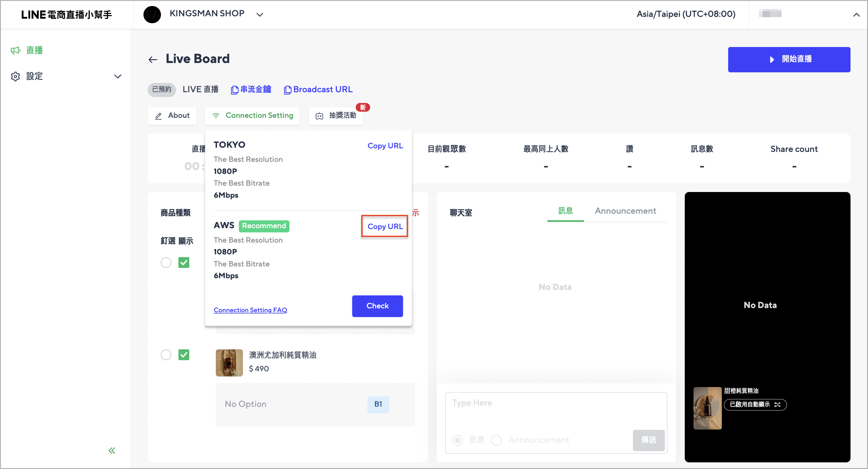Viewport: 868px width, 469px height.
Task: Click the No Option product row
Action: (315, 404)
